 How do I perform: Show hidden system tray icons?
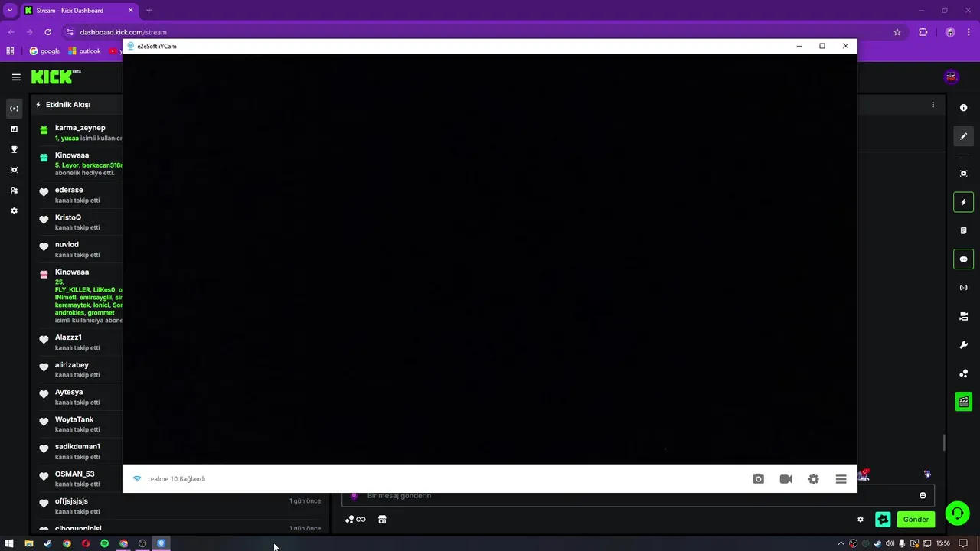click(841, 543)
